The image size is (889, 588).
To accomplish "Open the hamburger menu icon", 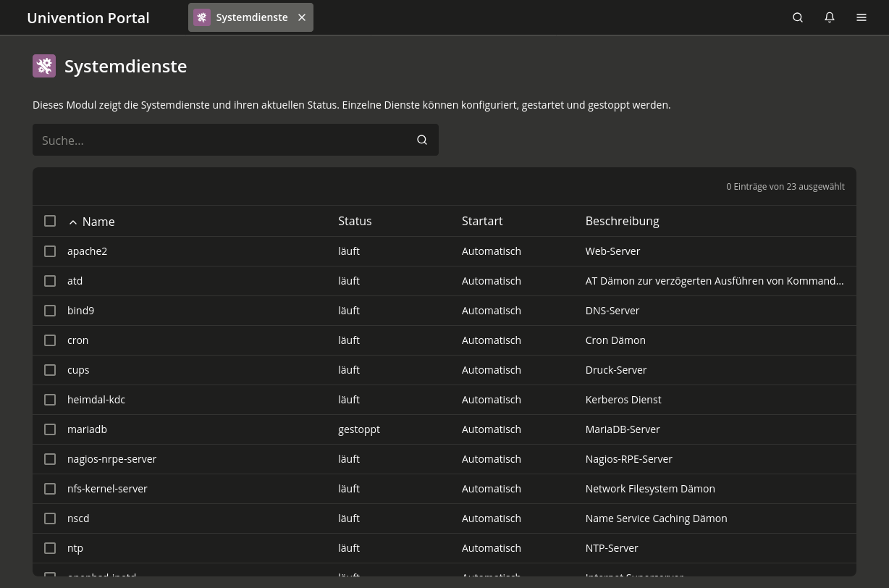I will [x=861, y=17].
